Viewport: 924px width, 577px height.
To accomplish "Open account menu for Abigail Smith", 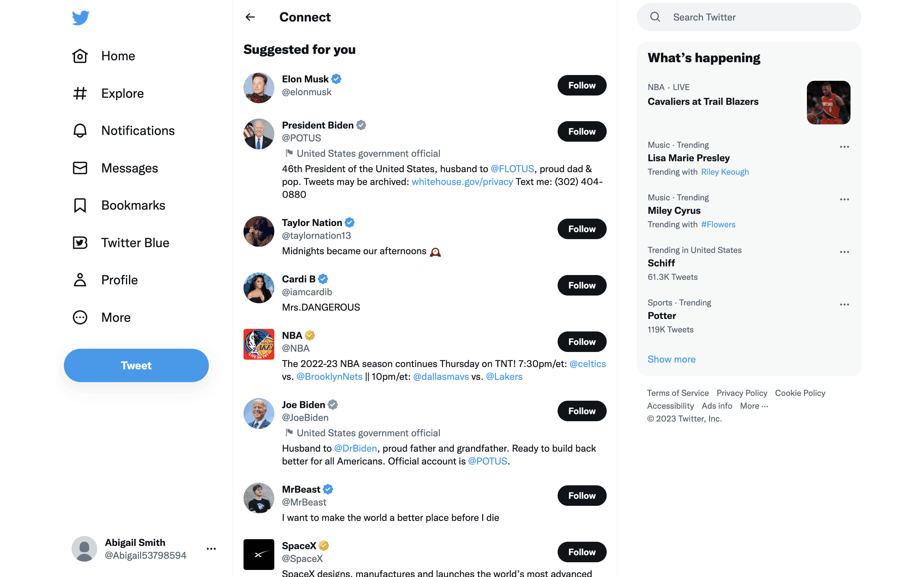I will (x=211, y=549).
